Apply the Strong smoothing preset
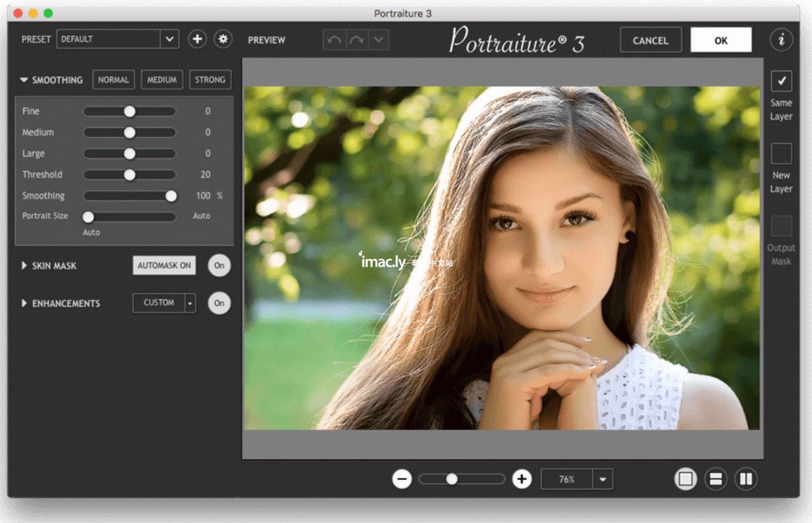The image size is (812, 523). pyautogui.click(x=210, y=79)
